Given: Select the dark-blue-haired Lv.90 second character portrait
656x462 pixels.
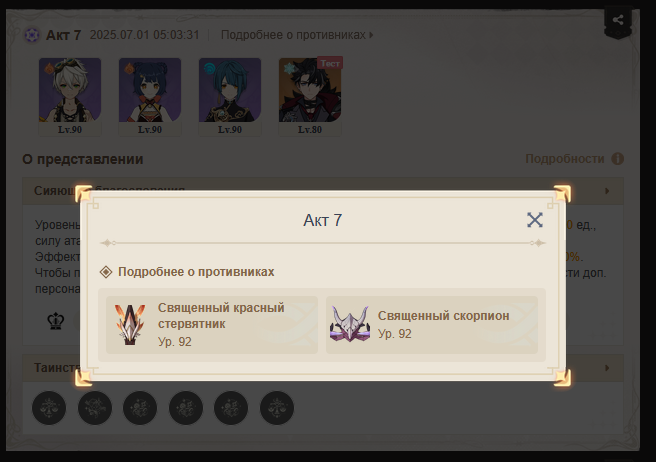Looking at the screenshot, I should (x=150, y=97).
